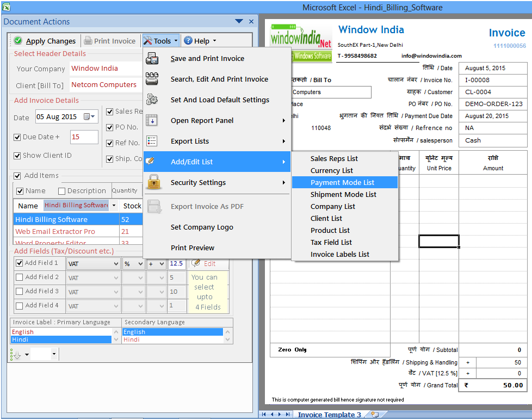The width and height of the screenshot is (532, 420).
Task: Open the Help dropdown arrow
Action: (214, 41)
